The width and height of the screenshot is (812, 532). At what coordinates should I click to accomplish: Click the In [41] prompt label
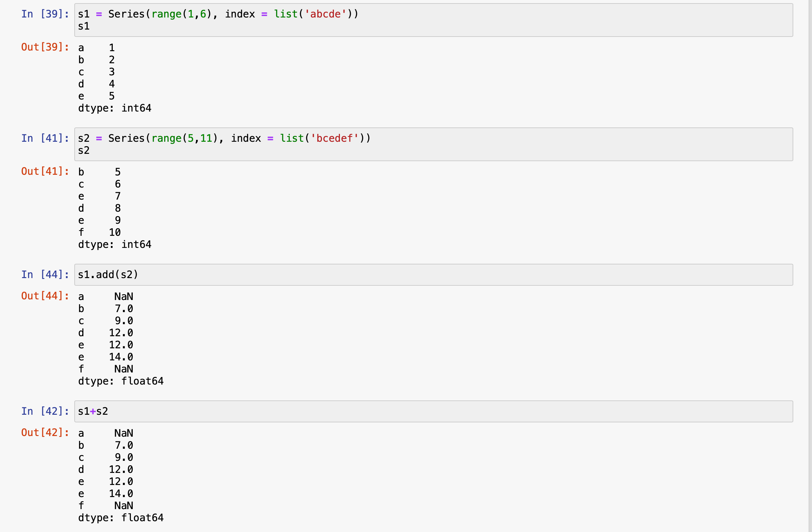45,138
